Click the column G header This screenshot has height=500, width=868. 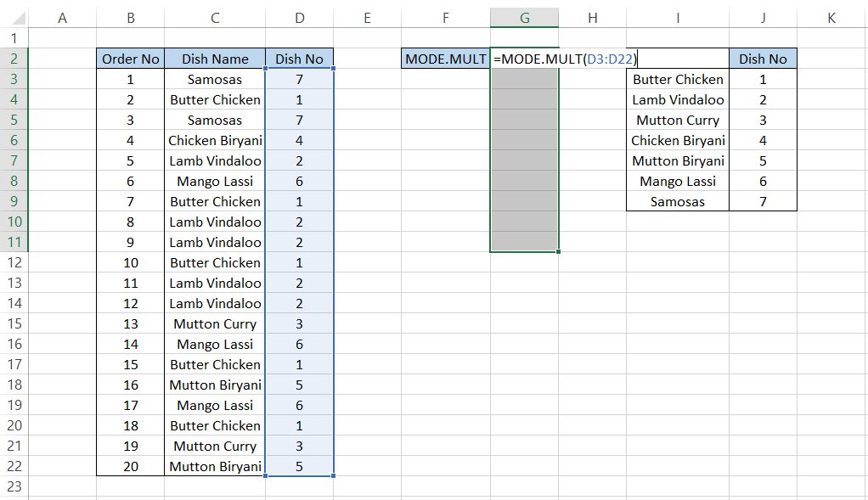(x=524, y=18)
